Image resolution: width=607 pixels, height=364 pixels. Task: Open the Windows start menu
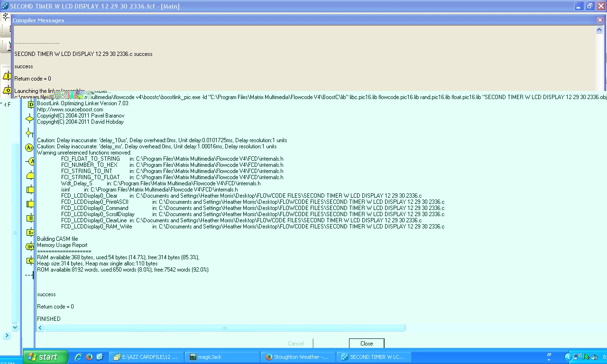coord(46,357)
